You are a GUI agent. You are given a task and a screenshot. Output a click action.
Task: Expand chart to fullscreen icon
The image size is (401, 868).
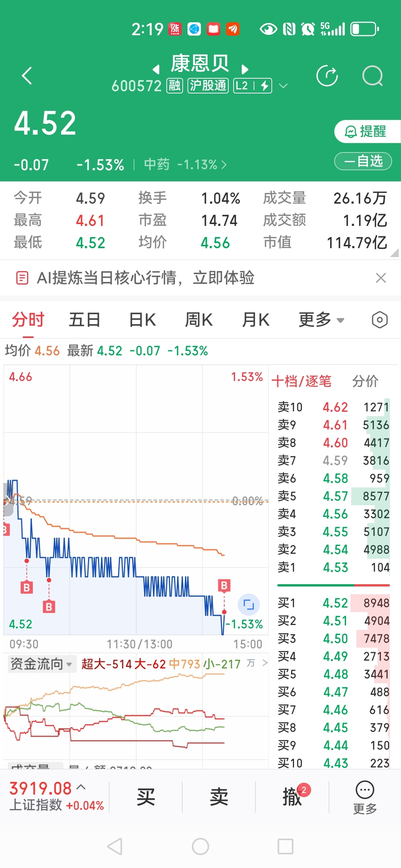[248, 605]
